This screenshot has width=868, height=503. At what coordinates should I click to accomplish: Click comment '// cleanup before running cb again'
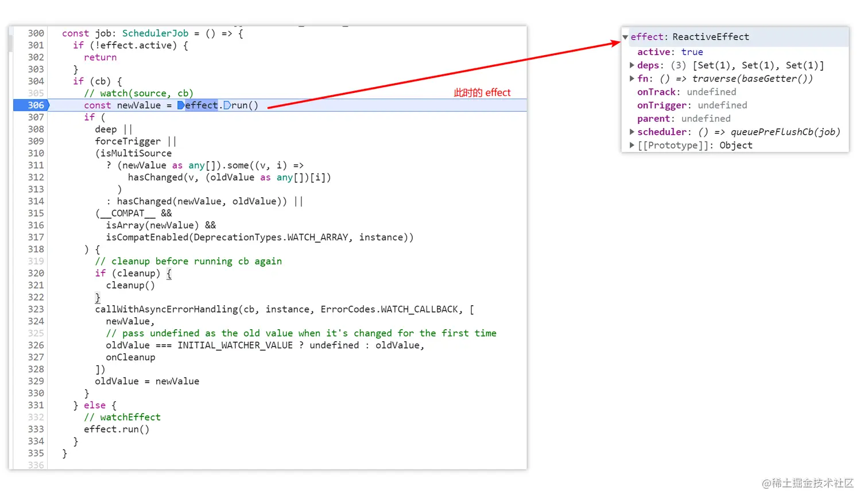[x=188, y=262]
